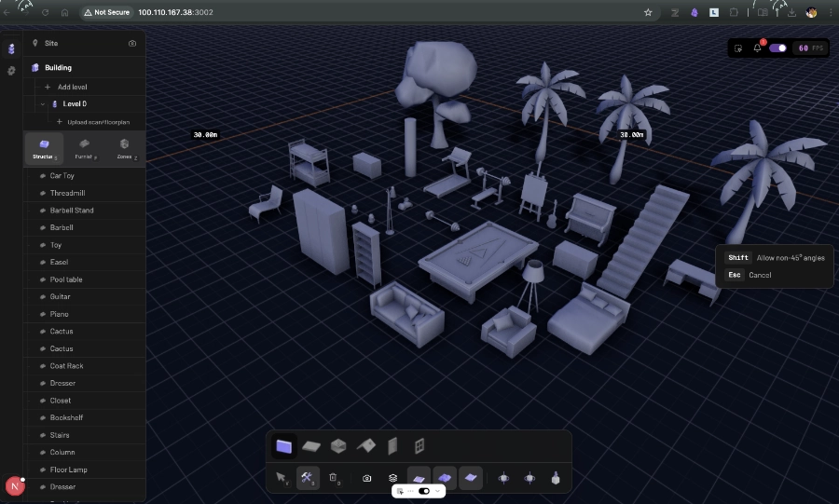This screenshot has width=839, height=504.
Task: Click the cursor-select icon in white overlay
Action: coord(400,491)
